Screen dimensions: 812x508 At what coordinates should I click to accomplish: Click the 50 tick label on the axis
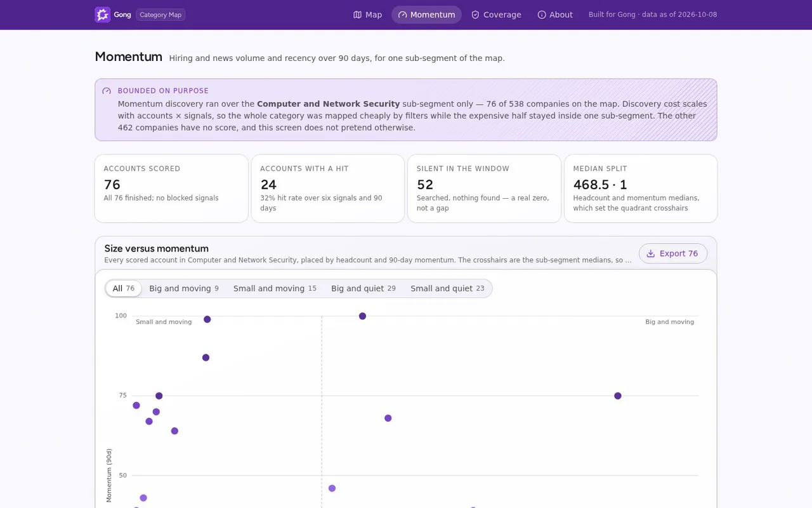click(123, 476)
